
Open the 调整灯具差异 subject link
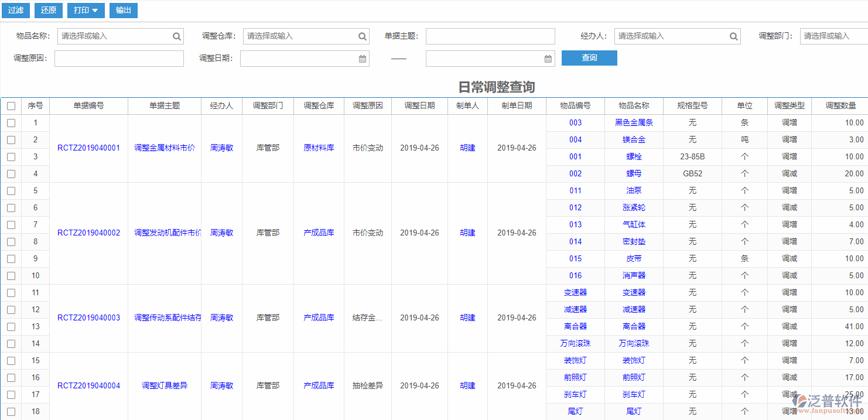[165, 386]
